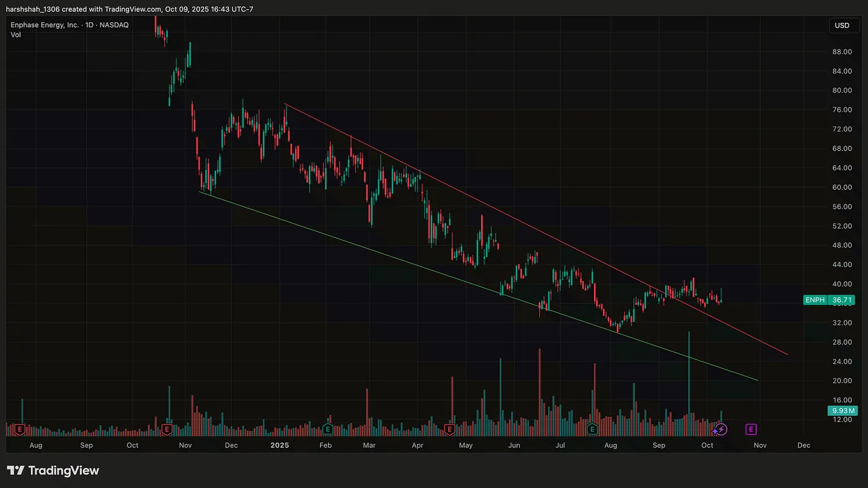Click 32.00 on the price axis
868x488 pixels.
click(x=842, y=322)
